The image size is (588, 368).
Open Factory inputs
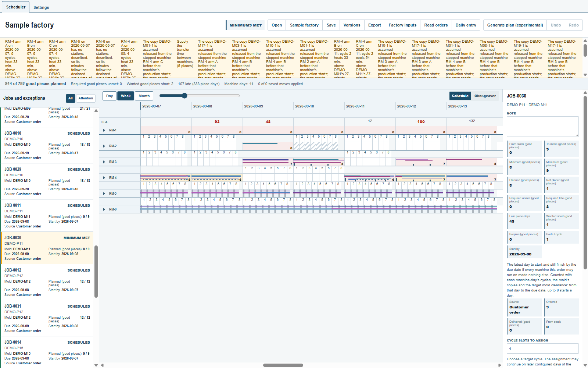pos(402,25)
